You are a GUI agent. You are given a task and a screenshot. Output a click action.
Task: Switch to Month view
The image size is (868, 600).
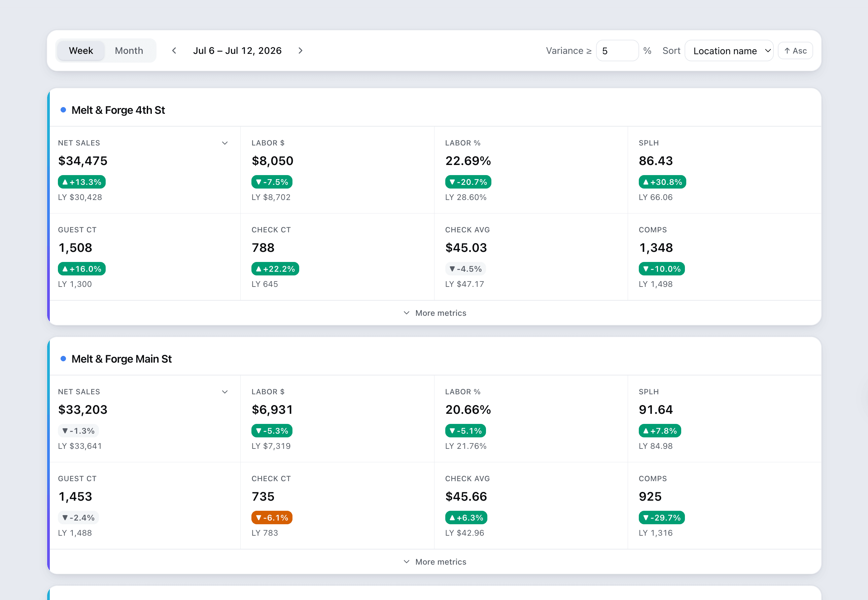point(129,51)
